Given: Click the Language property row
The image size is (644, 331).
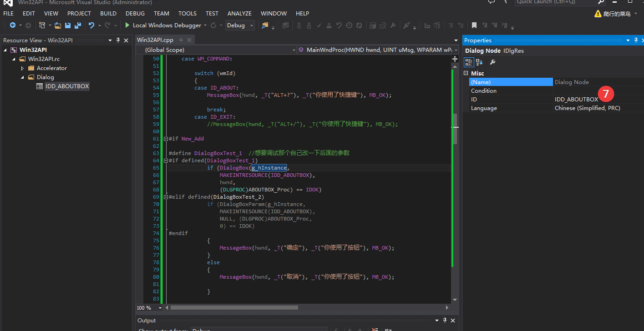Looking at the screenshot, I should 510,108.
